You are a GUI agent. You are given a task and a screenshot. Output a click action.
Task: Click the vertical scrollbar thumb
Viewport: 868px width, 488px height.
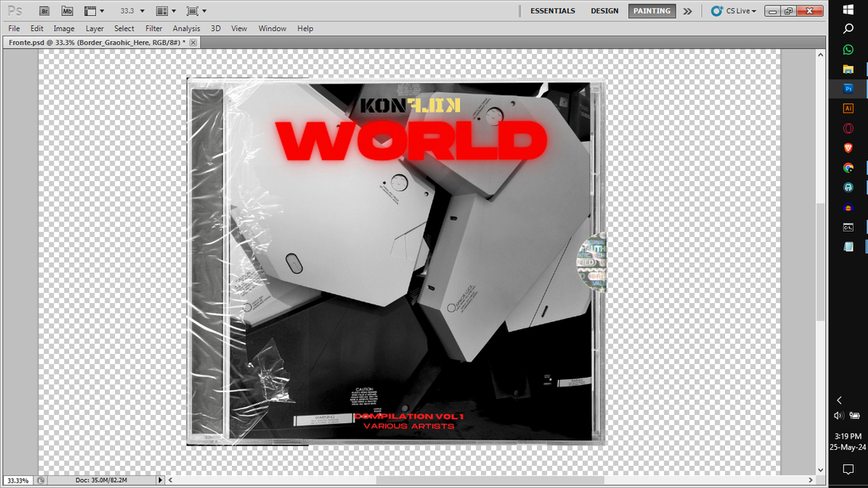(x=820, y=263)
